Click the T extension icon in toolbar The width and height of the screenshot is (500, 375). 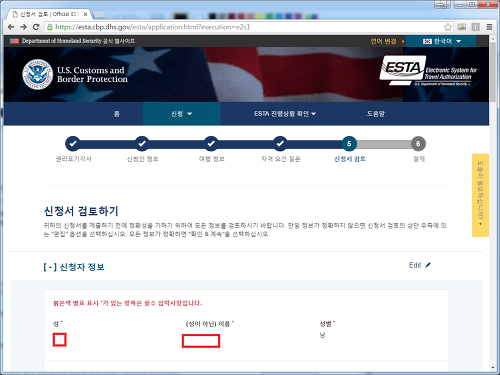(x=475, y=27)
